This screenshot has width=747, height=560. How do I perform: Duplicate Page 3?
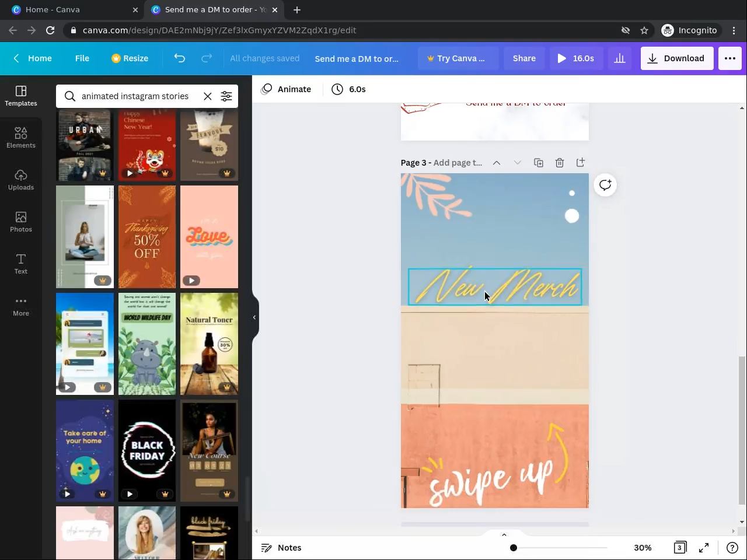coord(539,163)
